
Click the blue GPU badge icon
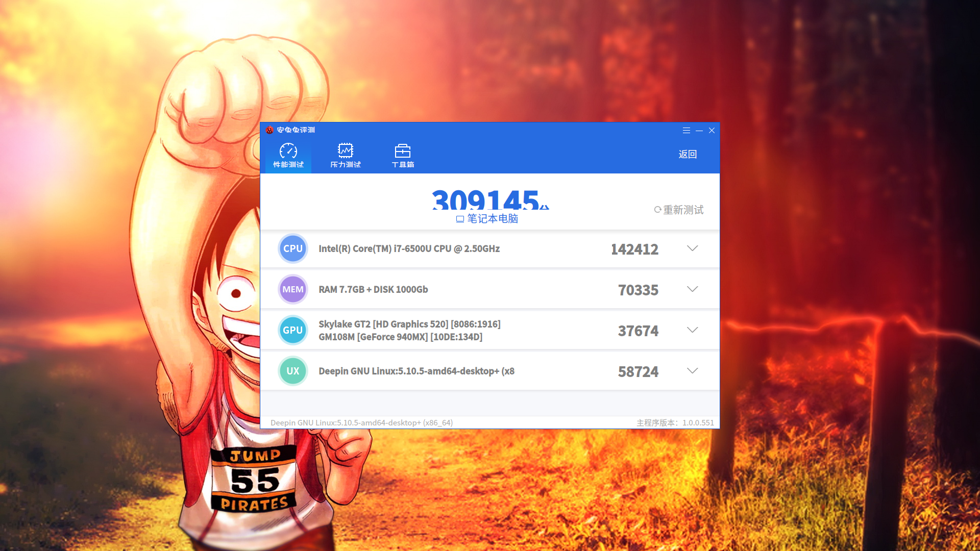point(293,330)
